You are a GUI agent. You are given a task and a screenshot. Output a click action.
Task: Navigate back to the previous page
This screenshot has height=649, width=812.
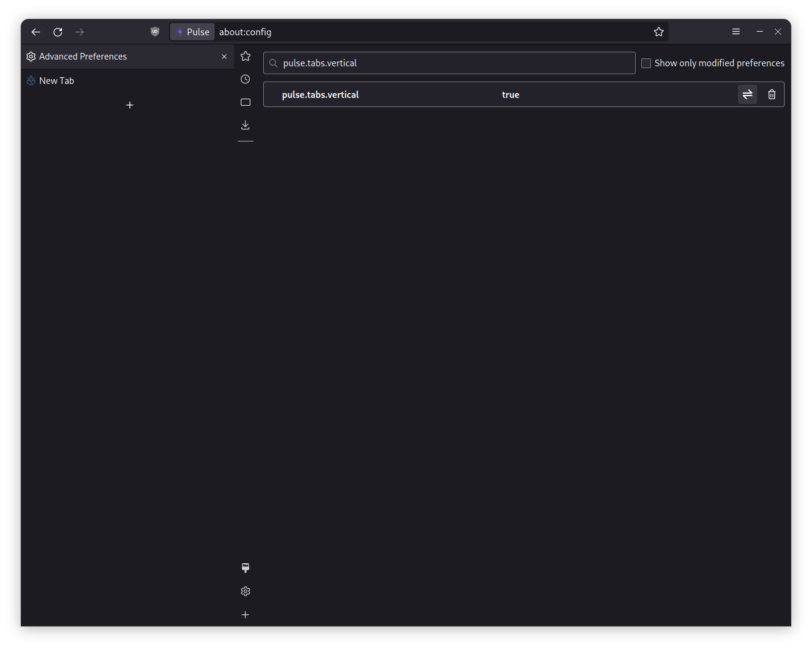35,32
